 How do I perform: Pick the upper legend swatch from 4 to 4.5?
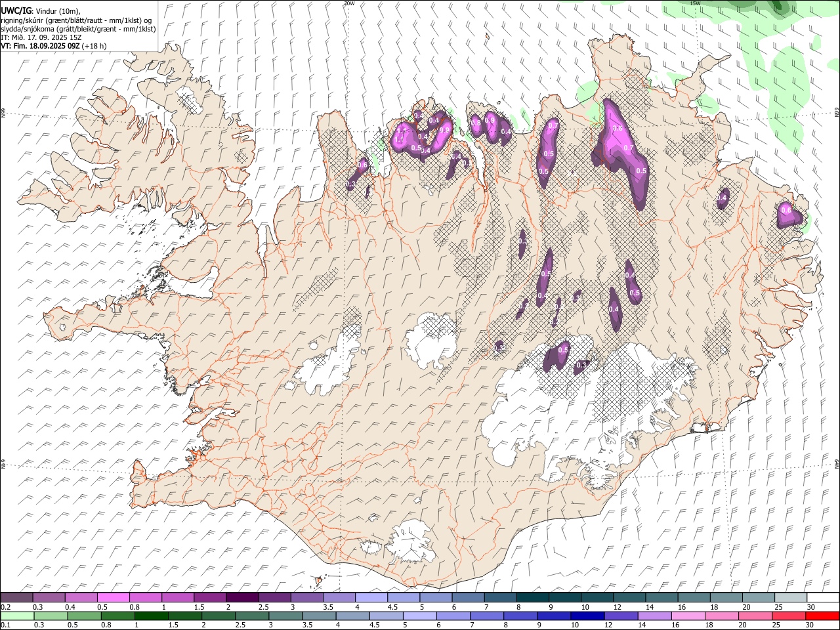click(371, 598)
